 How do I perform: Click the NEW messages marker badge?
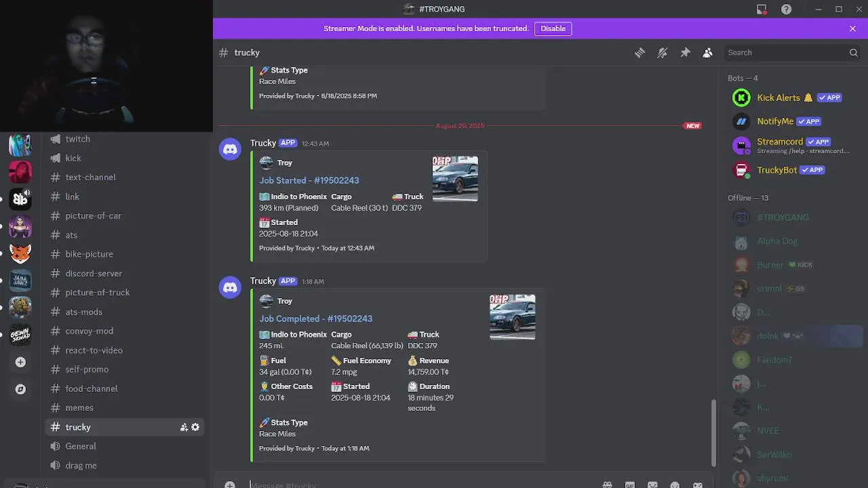692,126
